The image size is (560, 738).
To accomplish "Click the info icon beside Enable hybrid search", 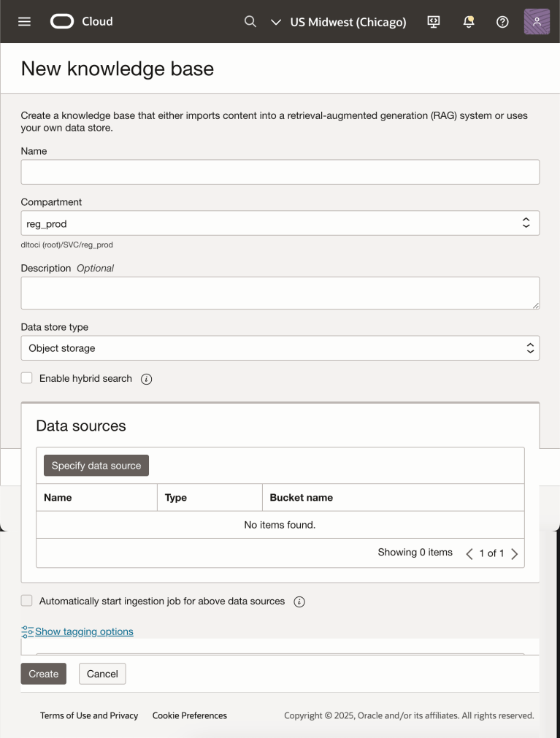I will [146, 379].
